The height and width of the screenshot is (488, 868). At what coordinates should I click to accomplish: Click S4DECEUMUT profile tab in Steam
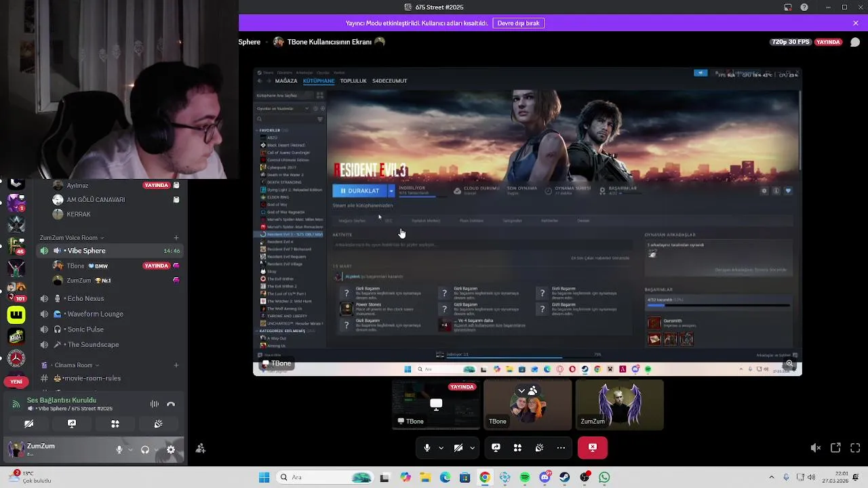point(390,81)
